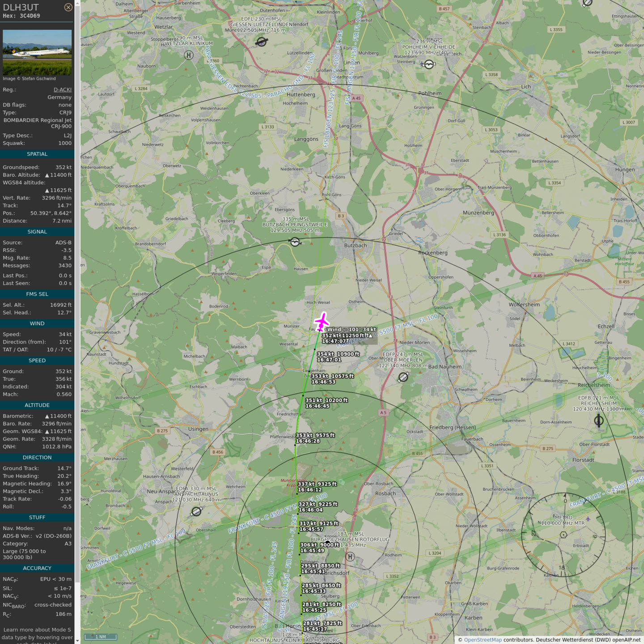Select the Butzbach-Pfingstweide glider field icon
This screenshot has height=644, width=644.
click(295, 242)
